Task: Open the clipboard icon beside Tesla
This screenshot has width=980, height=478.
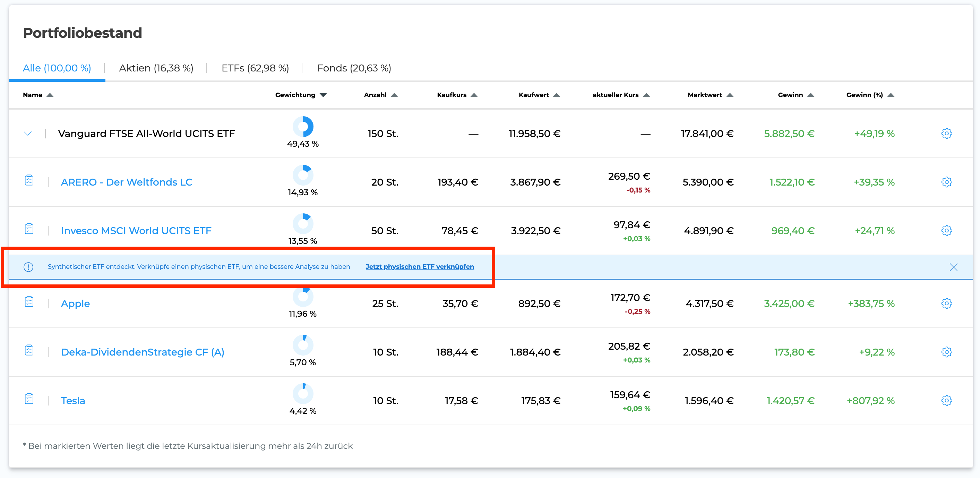Action: (x=29, y=399)
